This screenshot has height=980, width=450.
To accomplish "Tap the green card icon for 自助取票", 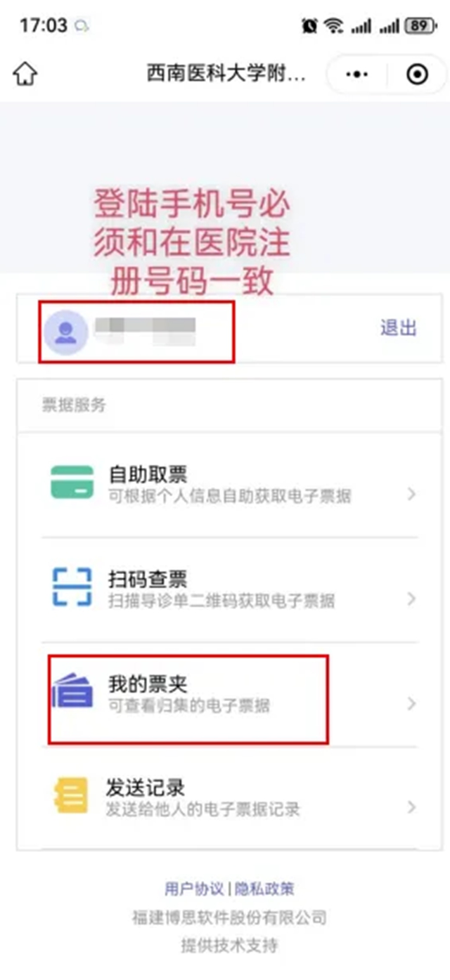I will [x=72, y=482].
